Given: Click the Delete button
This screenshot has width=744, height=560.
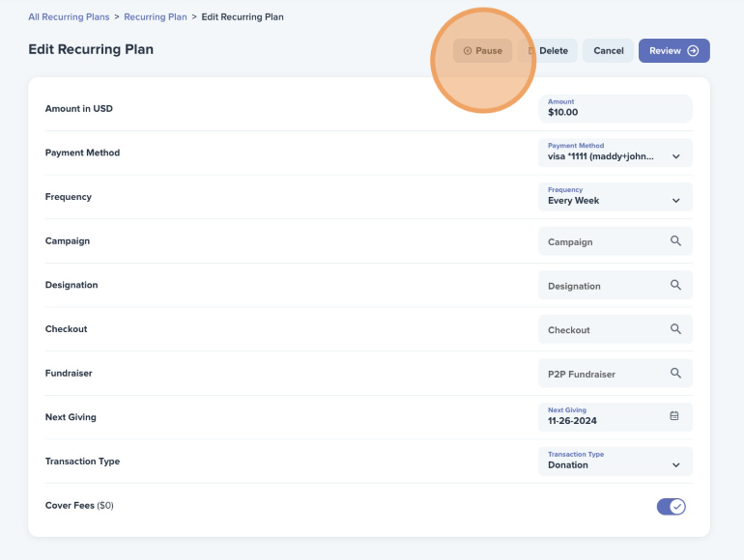Looking at the screenshot, I should tap(548, 51).
